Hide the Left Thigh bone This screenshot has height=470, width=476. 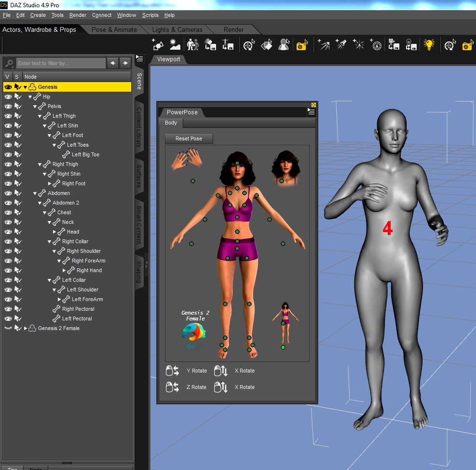(8, 116)
